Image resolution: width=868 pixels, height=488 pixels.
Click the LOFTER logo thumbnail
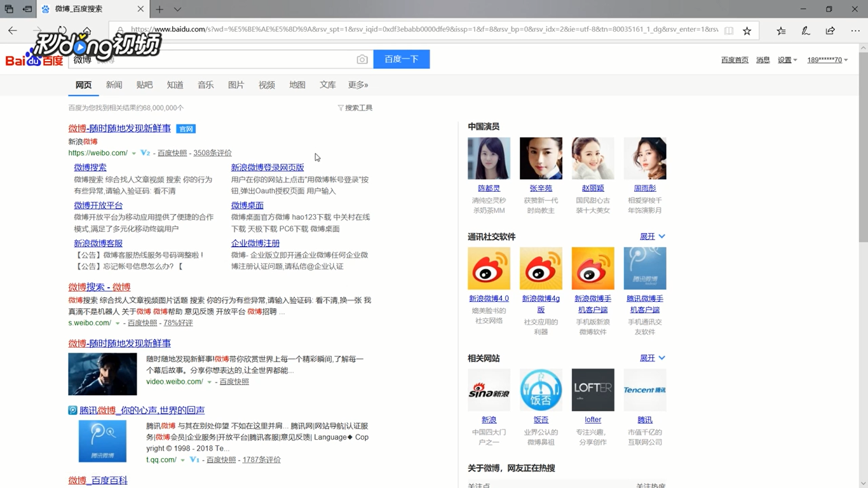593,390
